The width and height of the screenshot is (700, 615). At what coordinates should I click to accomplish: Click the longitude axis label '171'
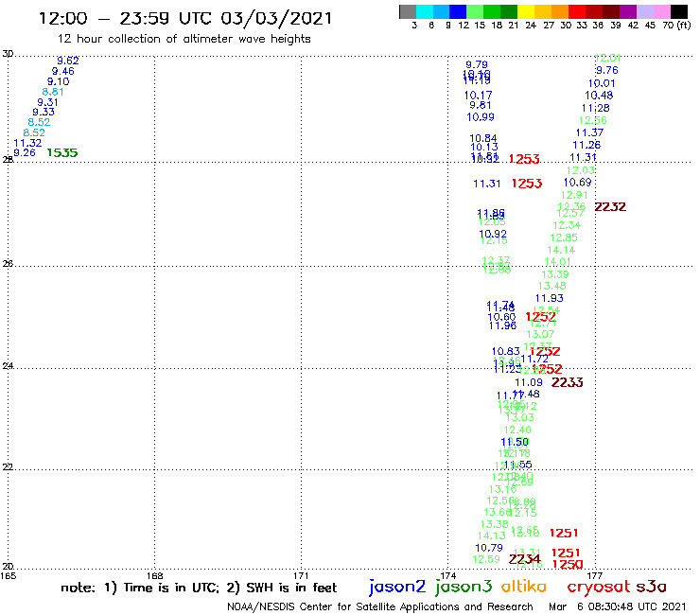(x=301, y=575)
